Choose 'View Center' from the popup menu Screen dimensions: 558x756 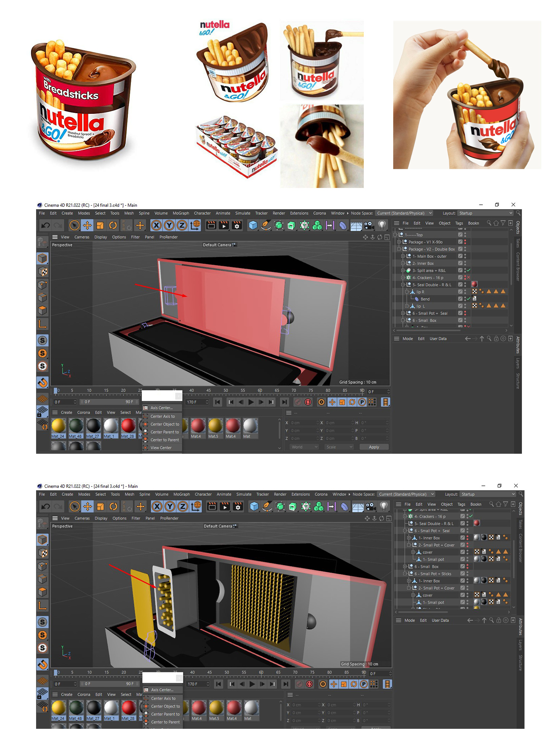(x=161, y=448)
